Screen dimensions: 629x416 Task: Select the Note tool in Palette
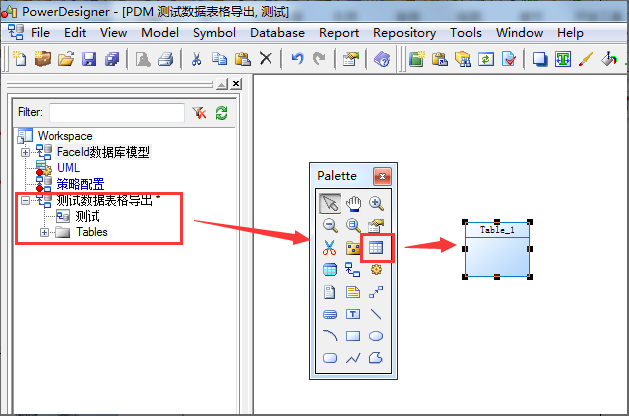coord(353,292)
